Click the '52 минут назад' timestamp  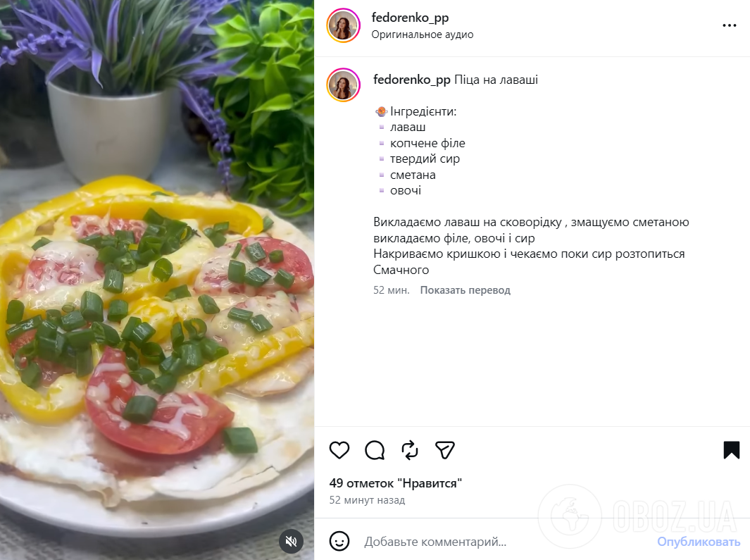click(367, 500)
